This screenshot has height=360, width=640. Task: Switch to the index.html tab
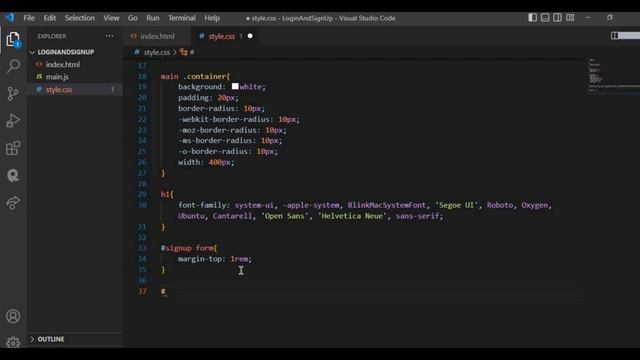157,36
